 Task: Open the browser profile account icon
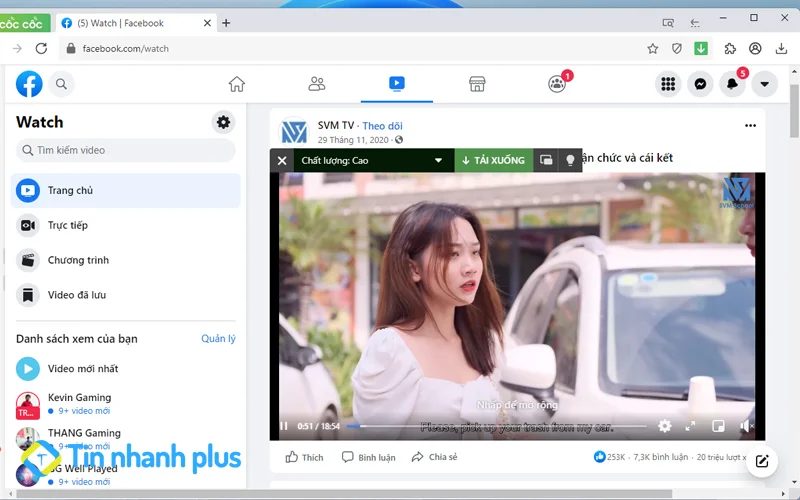click(x=755, y=48)
